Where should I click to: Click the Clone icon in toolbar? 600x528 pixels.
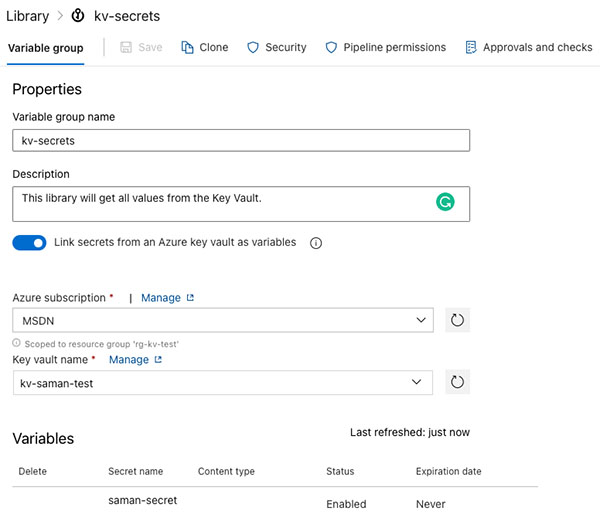(188, 47)
